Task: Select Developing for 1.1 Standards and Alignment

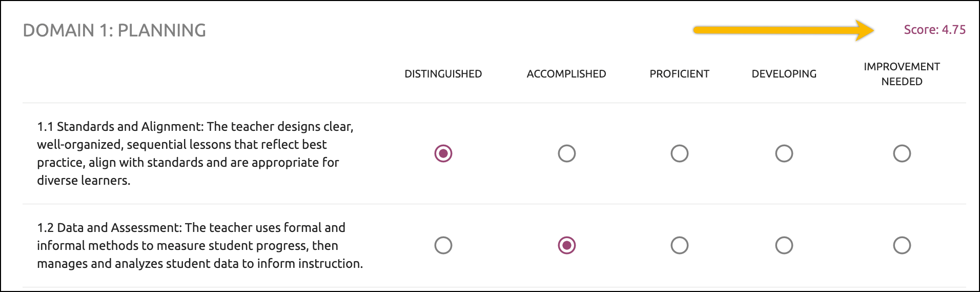Action: [x=784, y=153]
